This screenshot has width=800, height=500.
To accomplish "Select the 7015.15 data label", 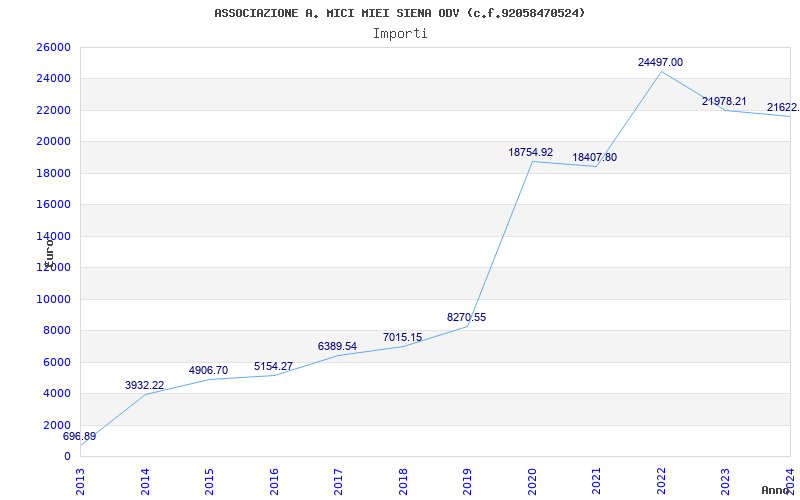I will pyautogui.click(x=403, y=337).
